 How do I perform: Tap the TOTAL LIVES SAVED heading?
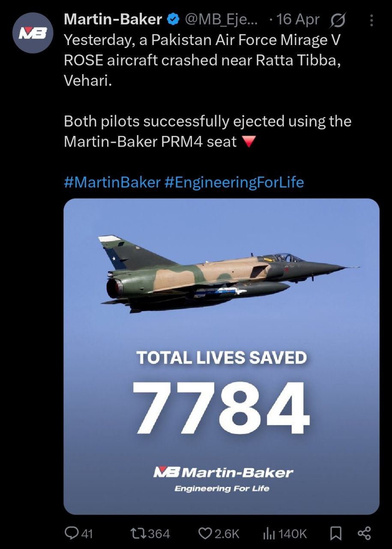221,358
